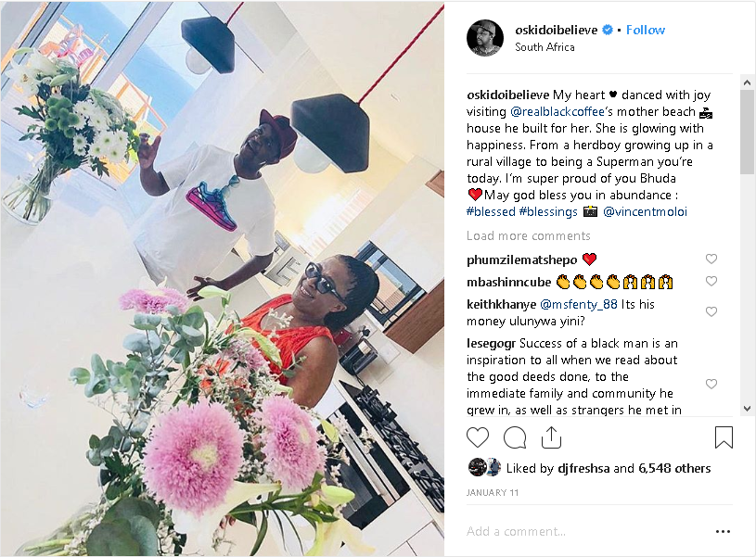Open the three-dot more options menu
Viewport: 756px width, 557px height.
click(x=723, y=531)
